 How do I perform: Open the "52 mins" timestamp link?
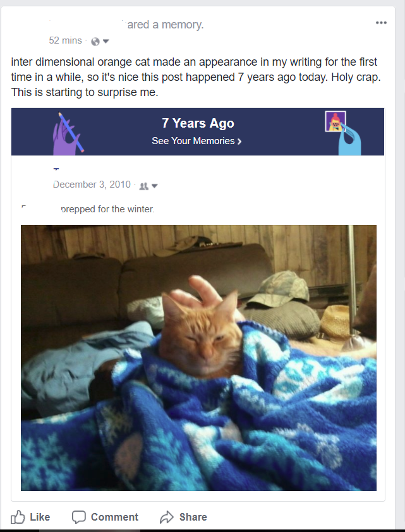click(x=65, y=40)
